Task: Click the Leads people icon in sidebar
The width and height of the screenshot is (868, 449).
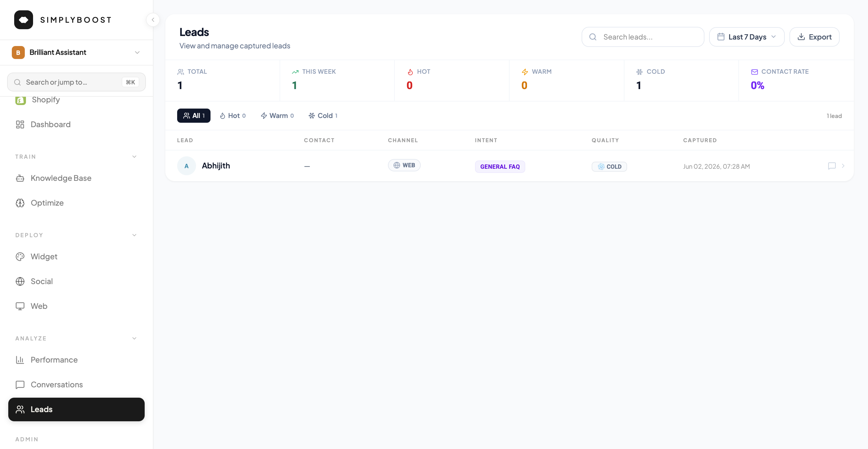Action: pos(20,410)
